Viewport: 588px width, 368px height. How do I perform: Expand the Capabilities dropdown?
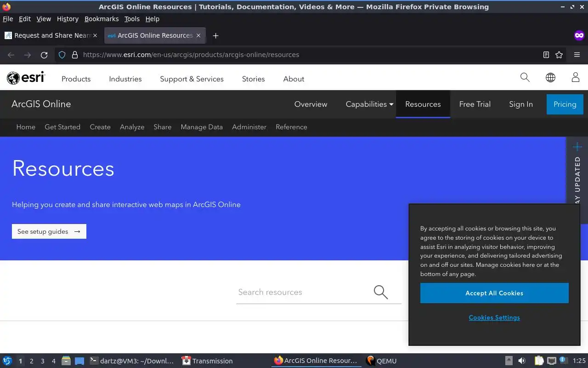tap(370, 104)
